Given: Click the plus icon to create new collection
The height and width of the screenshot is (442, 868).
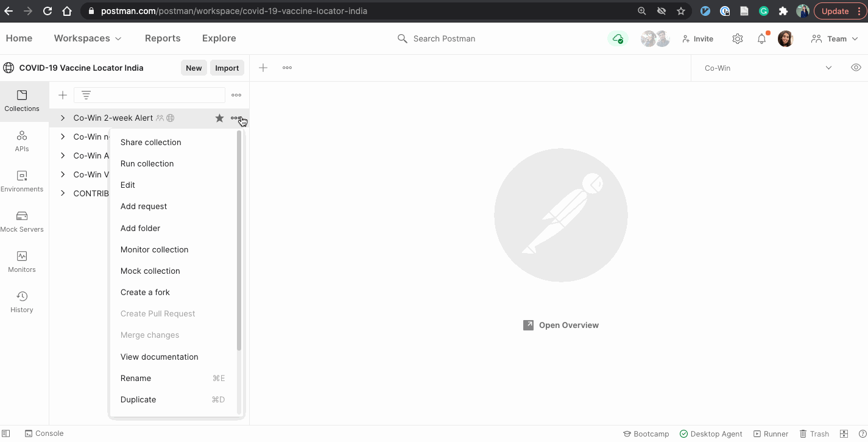Looking at the screenshot, I should tap(62, 95).
